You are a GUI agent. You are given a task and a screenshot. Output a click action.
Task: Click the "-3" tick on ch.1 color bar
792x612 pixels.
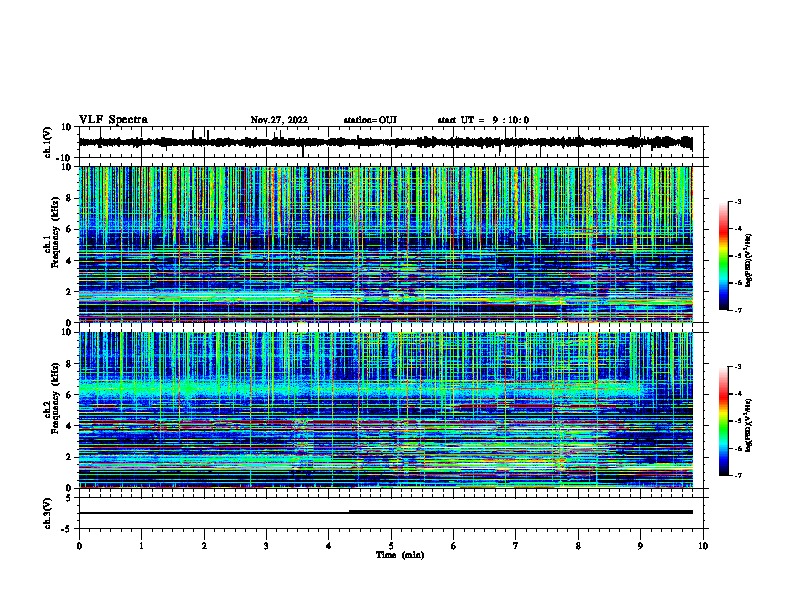click(737, 202)
